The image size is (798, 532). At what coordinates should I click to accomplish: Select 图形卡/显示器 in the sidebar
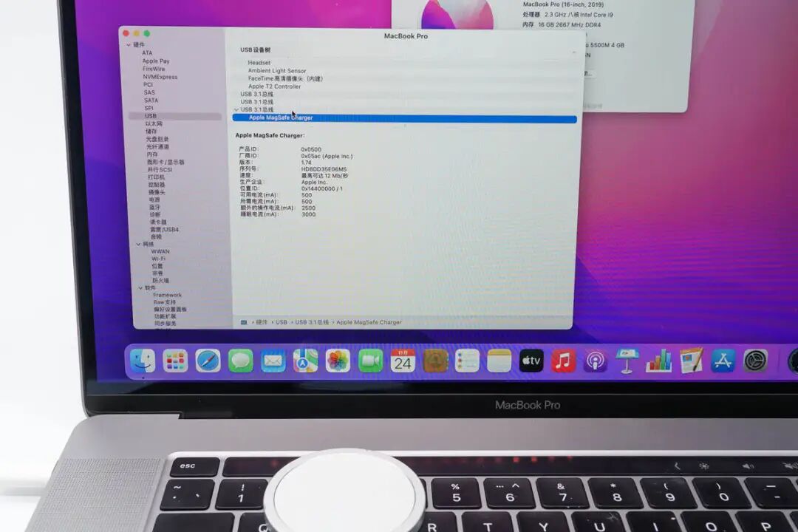[166, 162]
